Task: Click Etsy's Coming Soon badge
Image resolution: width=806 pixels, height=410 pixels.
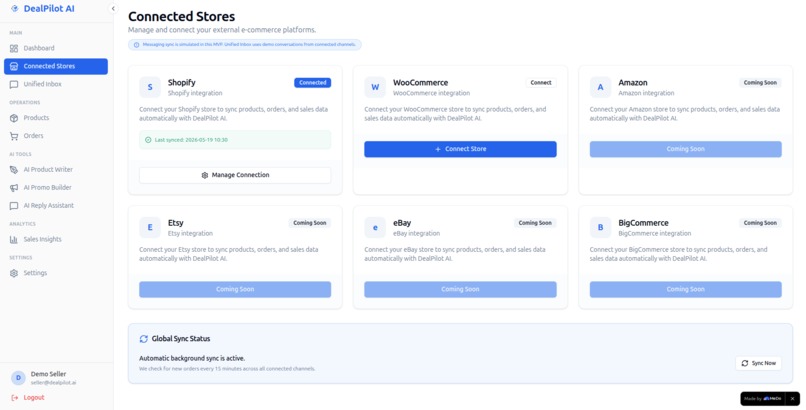Action: [310, 223]
